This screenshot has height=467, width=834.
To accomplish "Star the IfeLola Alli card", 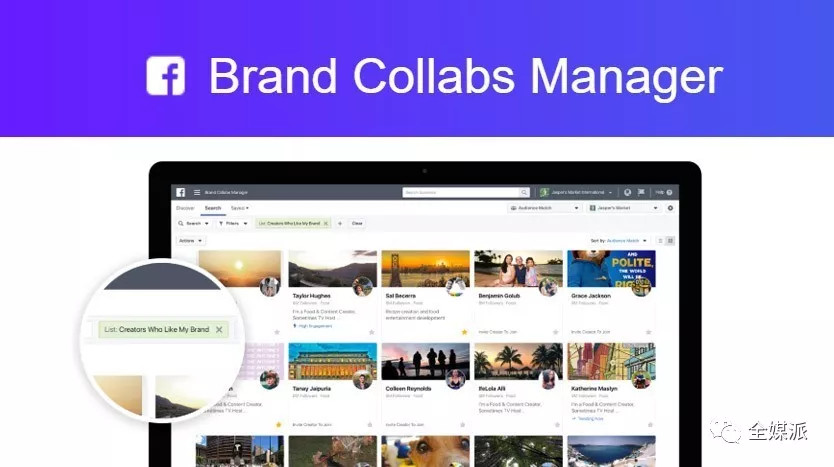I will point(557,424).
